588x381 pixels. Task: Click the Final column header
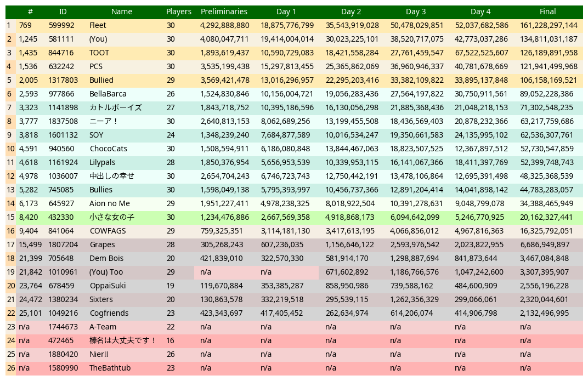click(547, 12)
